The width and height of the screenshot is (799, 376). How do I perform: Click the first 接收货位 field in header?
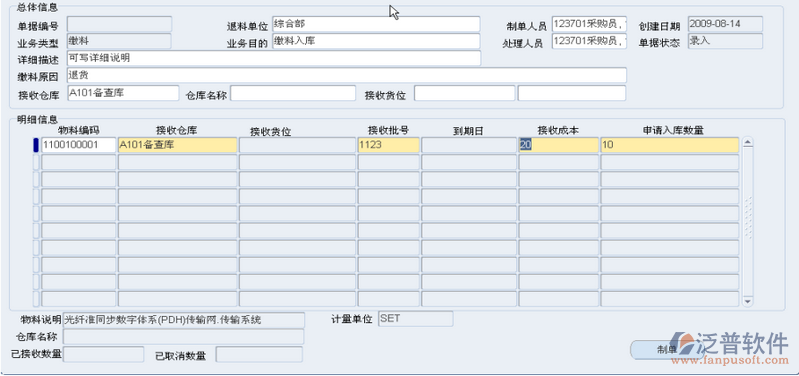tap(465, 93)
